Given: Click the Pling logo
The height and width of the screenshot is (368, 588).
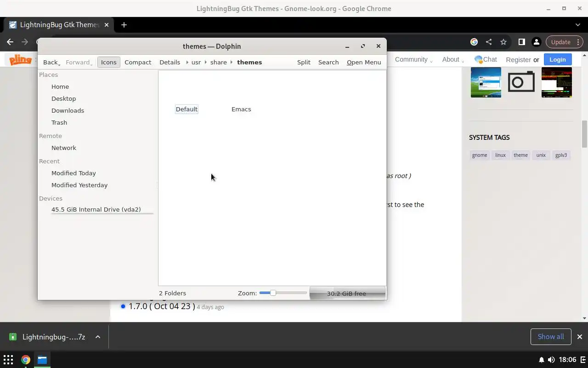Looking at the screenshot, I should point(21,60).
